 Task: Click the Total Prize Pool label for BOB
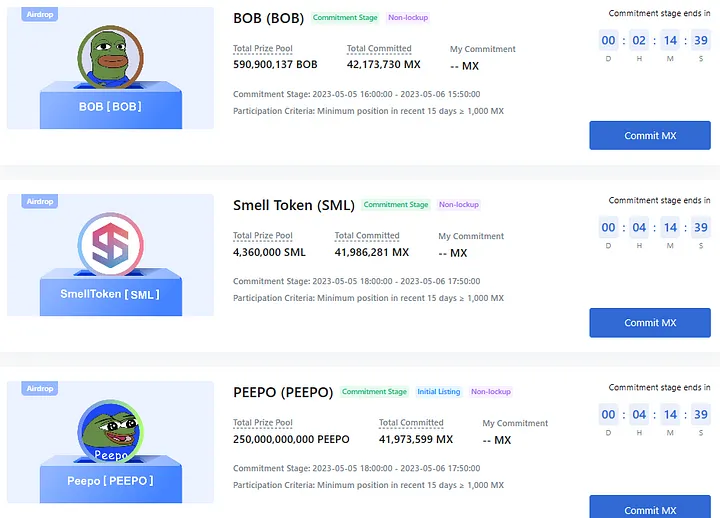(x=263, y=49)
